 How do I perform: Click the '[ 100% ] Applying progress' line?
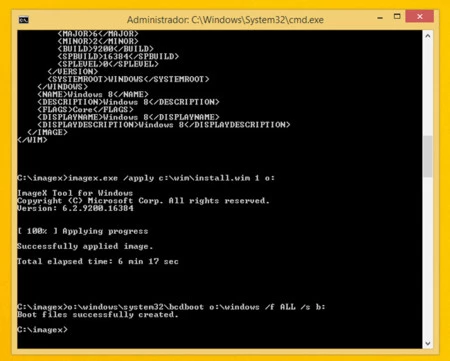(x=83, y=231)
